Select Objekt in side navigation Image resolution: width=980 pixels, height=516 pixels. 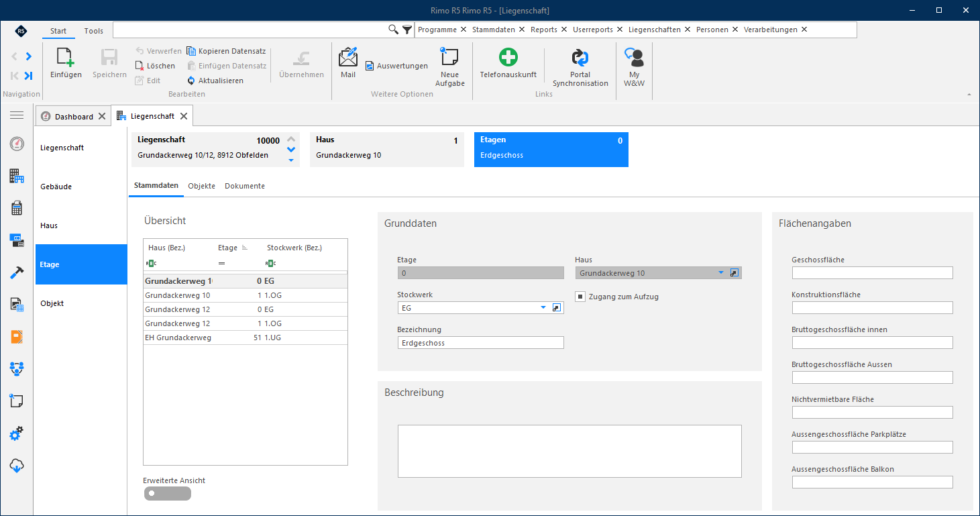click(x=81, y=303)
